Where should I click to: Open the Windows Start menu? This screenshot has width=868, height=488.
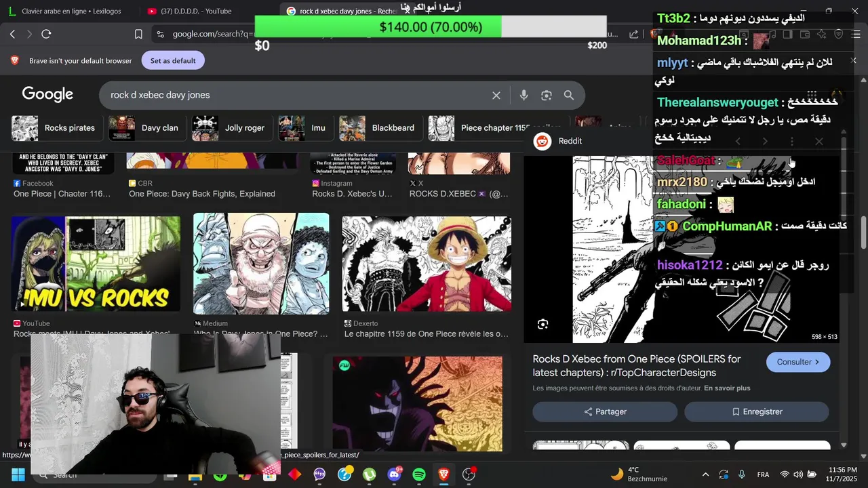(x=18, y=474)
